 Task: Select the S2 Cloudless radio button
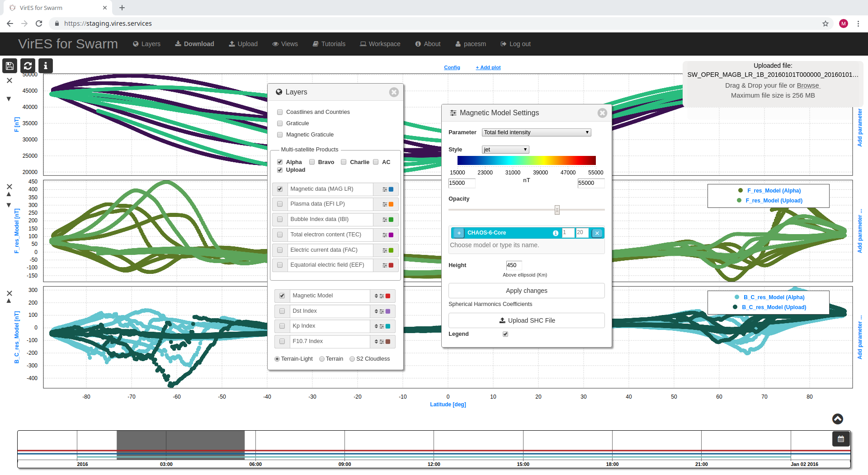352,359
